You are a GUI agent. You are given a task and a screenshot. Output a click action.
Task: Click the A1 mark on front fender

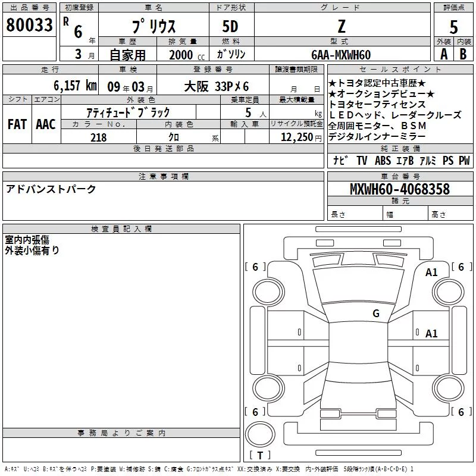click(431, 273)
